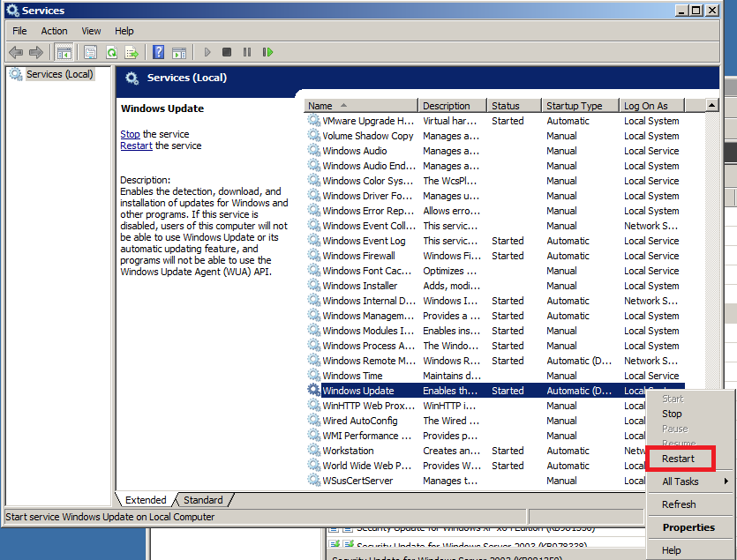This screenshot has height=560, width=737.
Task: Sort by the Log On As column
Action: click(652, 106)
